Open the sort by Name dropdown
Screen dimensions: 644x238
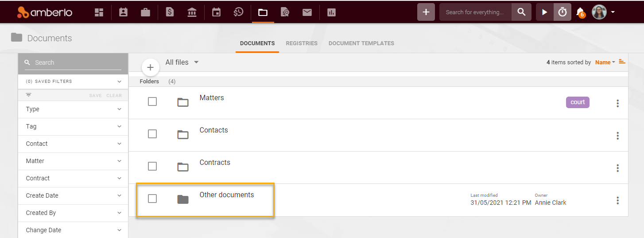tap(605, 62)
